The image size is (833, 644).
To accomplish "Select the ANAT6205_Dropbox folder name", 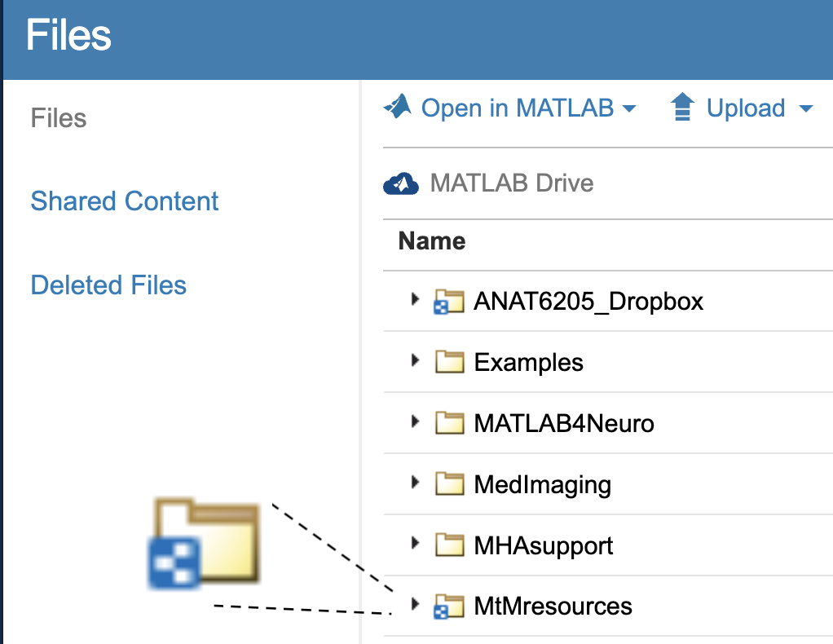I will (588, 302).
